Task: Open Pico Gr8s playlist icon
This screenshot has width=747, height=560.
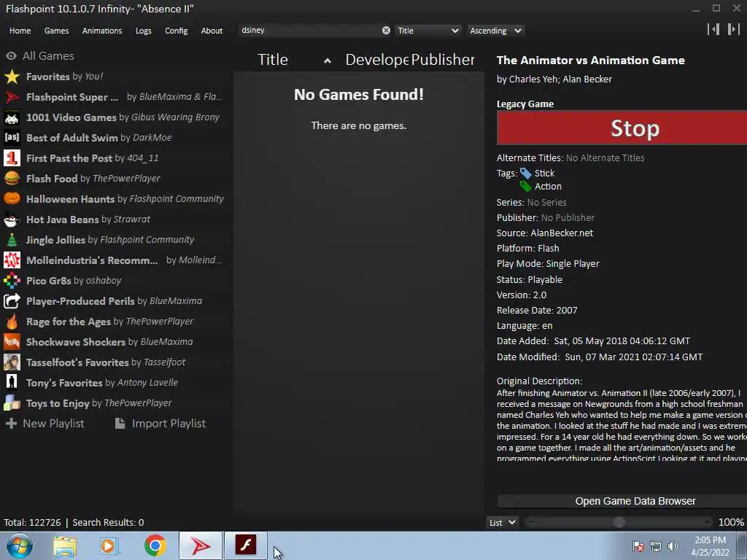Action: point(12,281)
